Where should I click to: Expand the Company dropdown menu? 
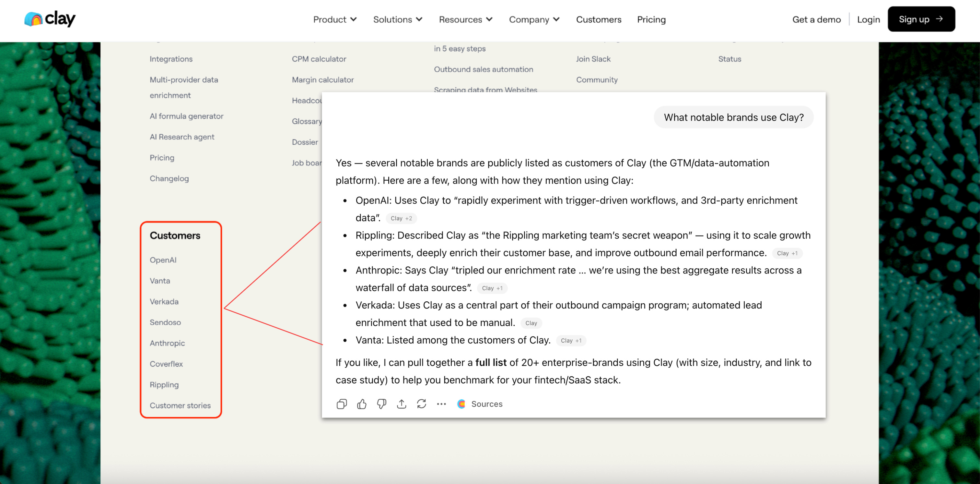pyautogui.click(x=534, y=19)
